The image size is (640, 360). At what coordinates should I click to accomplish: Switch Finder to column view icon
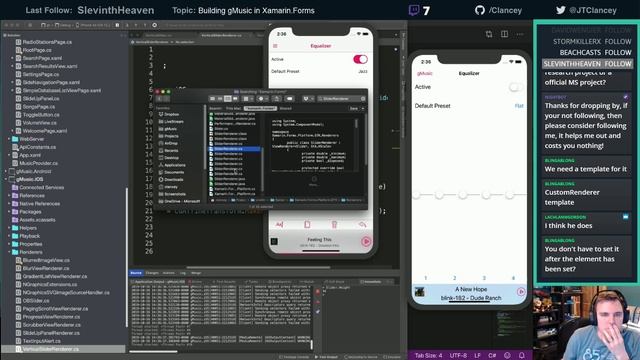[x=228, y=99]
